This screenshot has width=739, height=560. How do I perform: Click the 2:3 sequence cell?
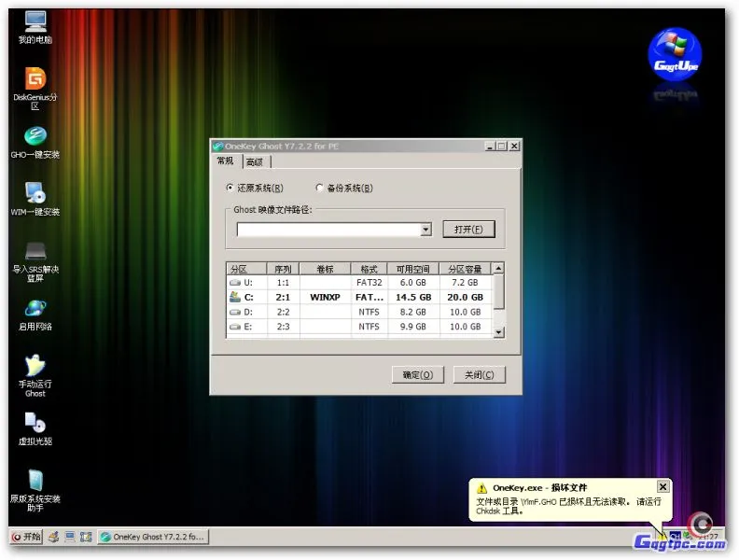[x=283, y=327]
